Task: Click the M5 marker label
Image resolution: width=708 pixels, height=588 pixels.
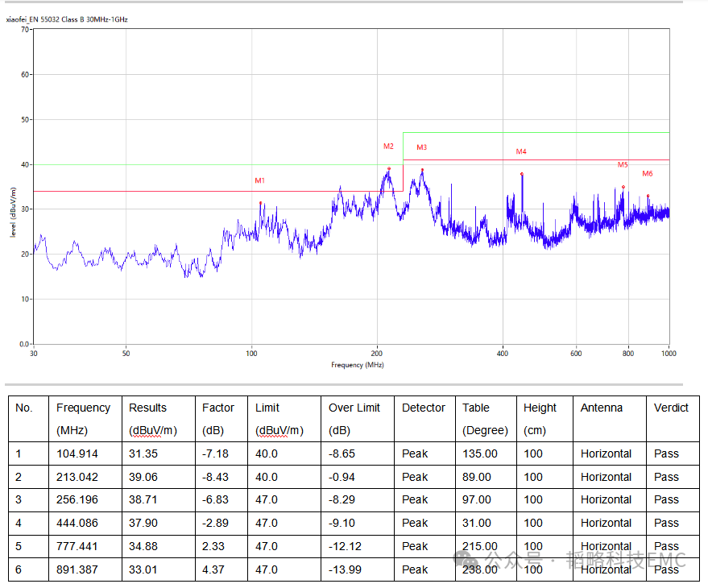Action: (623, 164)
